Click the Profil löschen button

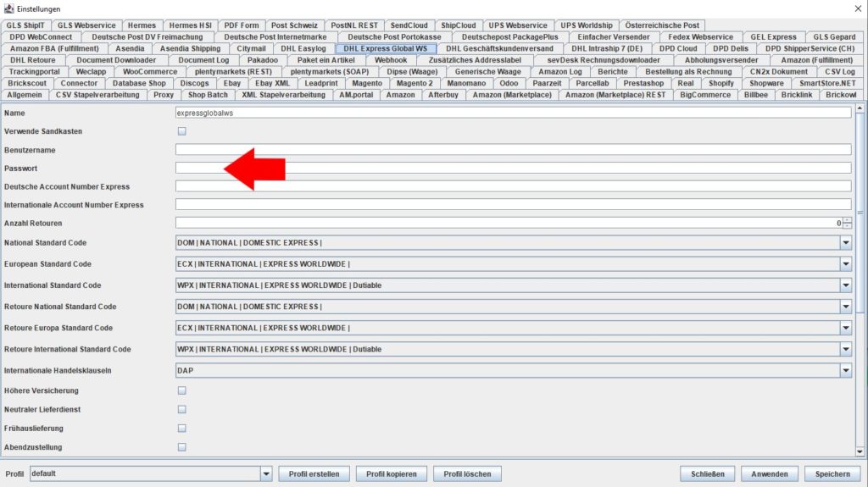[x=467, y=474]
